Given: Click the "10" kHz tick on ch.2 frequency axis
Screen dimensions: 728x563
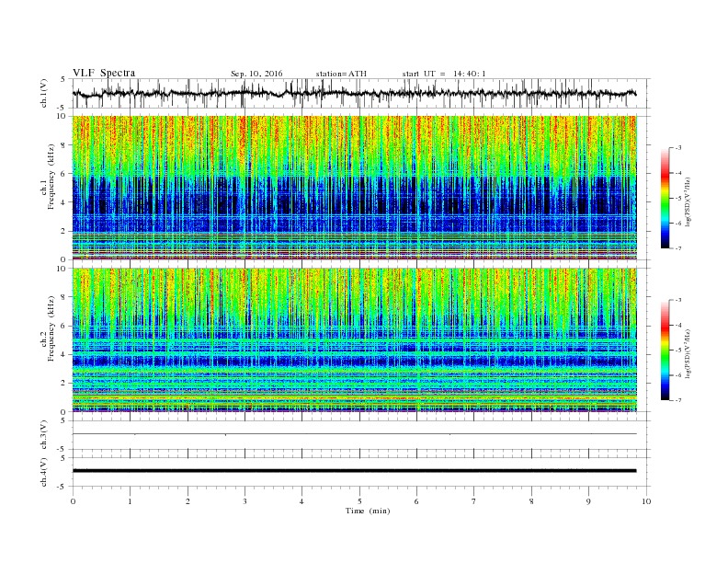Looking at the screenshot, I should pos(62,269).
